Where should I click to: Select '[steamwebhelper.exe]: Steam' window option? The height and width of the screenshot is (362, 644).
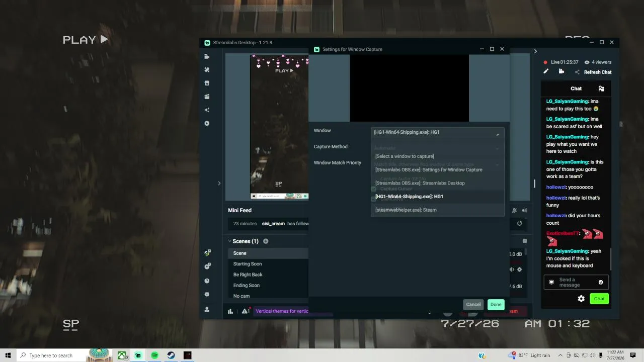[x=437, y=210]
